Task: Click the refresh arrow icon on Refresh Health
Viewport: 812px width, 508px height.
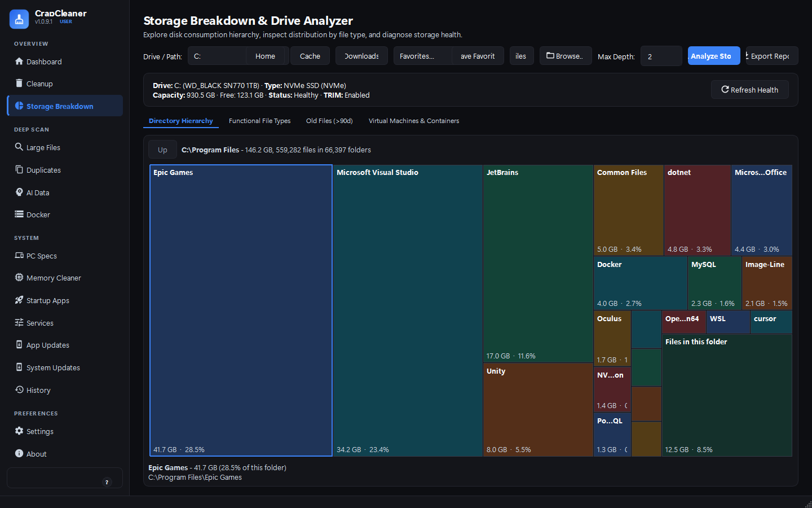Action: click(x=725, y=90)
